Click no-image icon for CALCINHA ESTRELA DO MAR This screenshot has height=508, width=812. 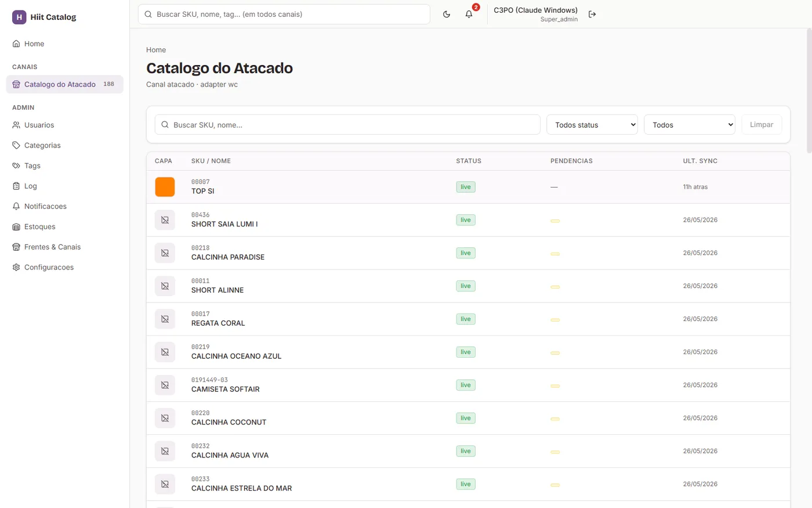(x=165, y=485)
